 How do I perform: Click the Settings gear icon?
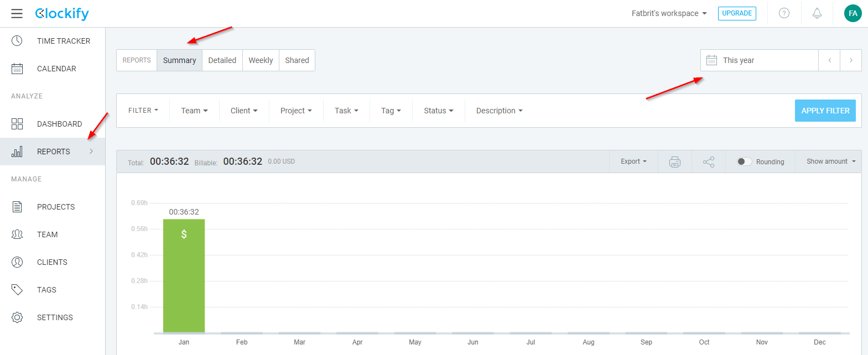[x=17, y=317]
